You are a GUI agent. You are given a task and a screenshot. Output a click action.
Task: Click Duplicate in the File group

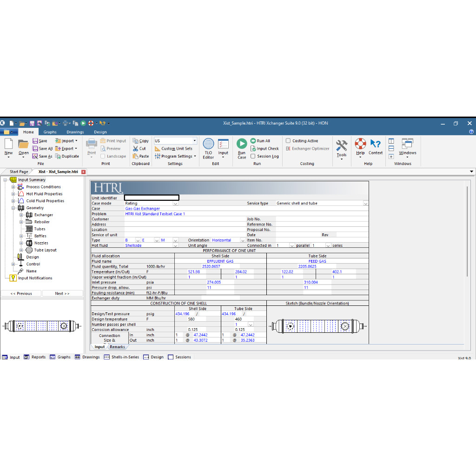pyautogui.click(x=67, y=156)
